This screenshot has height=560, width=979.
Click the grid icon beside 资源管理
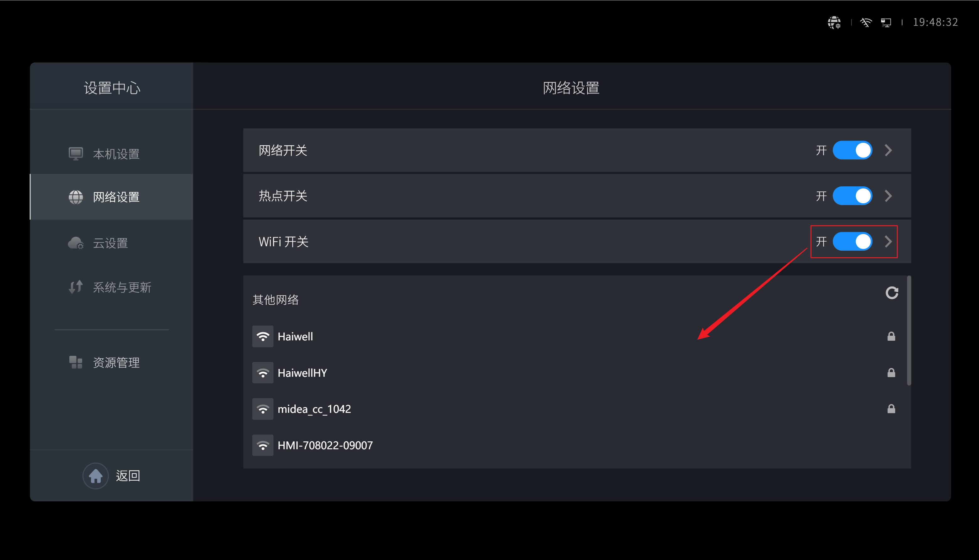tap(76, 362)
